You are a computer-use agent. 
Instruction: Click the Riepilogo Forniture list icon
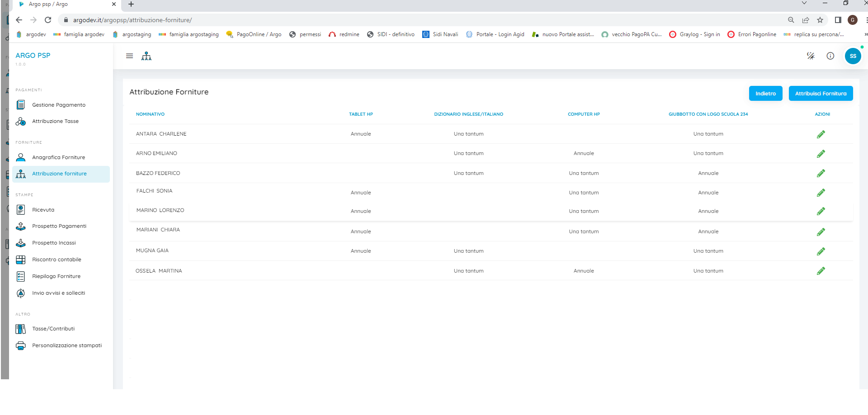[x=21, y=276]
